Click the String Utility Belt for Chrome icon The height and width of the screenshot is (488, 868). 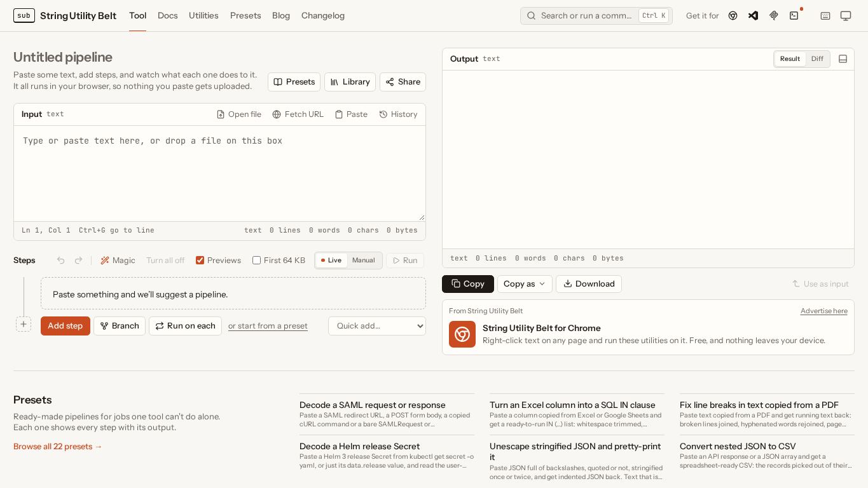pyautogui.click(x=462, y=334)
